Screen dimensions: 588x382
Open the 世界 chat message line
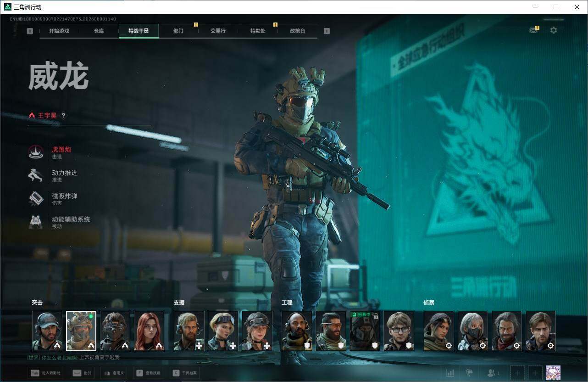pos(73,357)
